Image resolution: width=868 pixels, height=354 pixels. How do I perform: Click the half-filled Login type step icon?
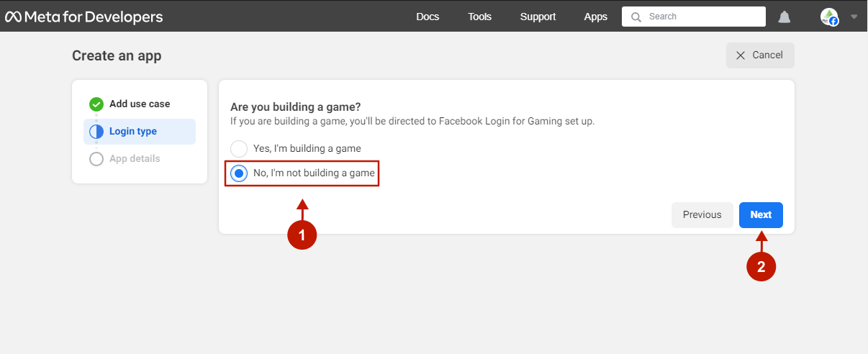pyautogui.click(x=96, y=132)
